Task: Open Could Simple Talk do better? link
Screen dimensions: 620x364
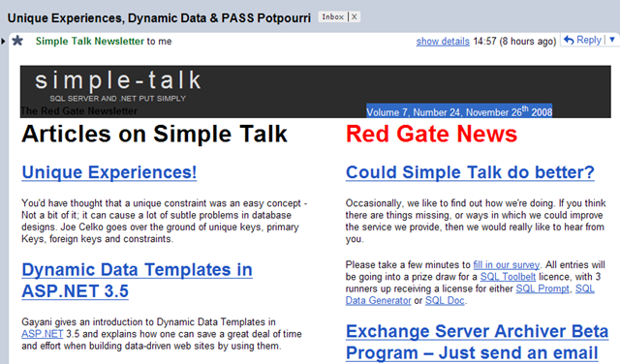Action: click(x=470, y=172)
